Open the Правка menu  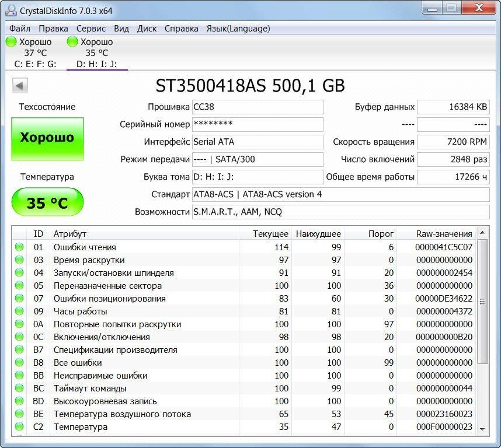tap(53, 29)
